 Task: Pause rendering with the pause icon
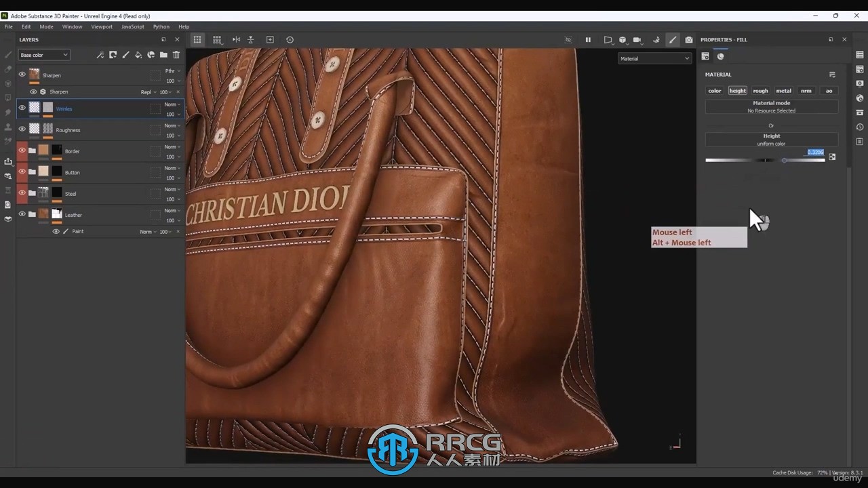588,40
